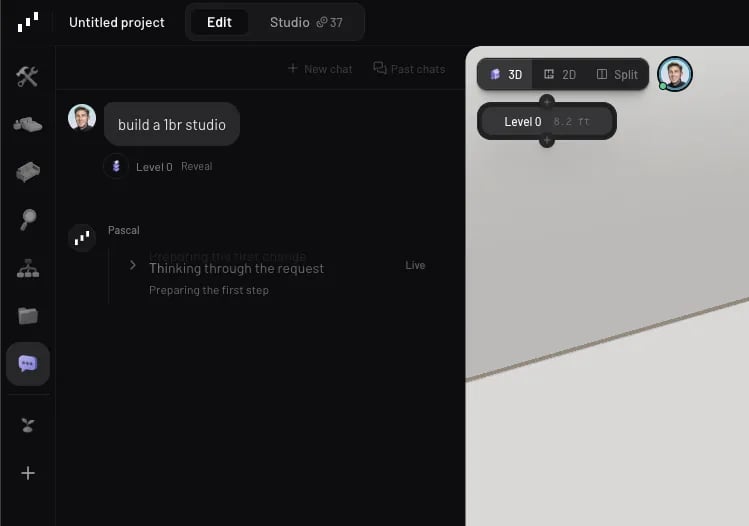Select the "build a 1br studio" message bubble
The image size is (749, 526).
click(171, 124)
